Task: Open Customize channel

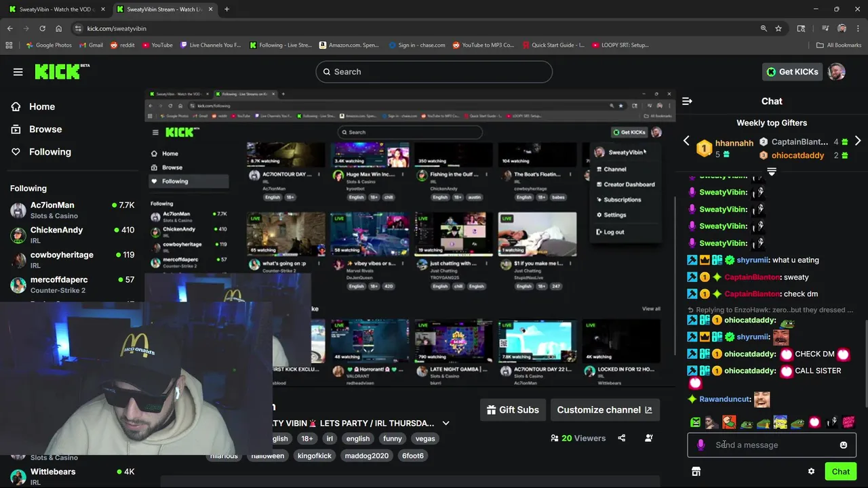Action: pyautogui.click(x=604, y=409)
